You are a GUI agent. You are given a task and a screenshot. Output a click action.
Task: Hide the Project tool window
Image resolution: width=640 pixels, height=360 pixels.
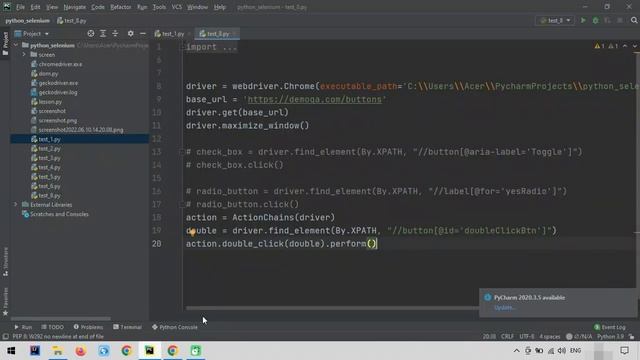point(143,33)
